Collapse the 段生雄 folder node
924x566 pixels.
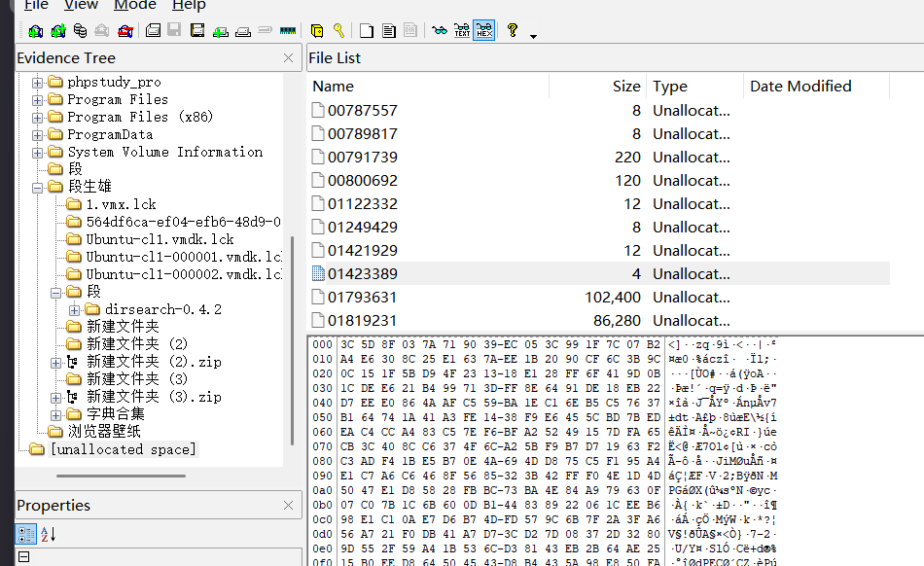coord(37,188)
